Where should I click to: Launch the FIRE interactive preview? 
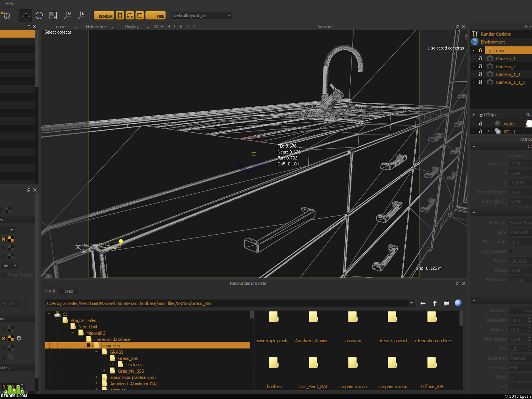156,16
